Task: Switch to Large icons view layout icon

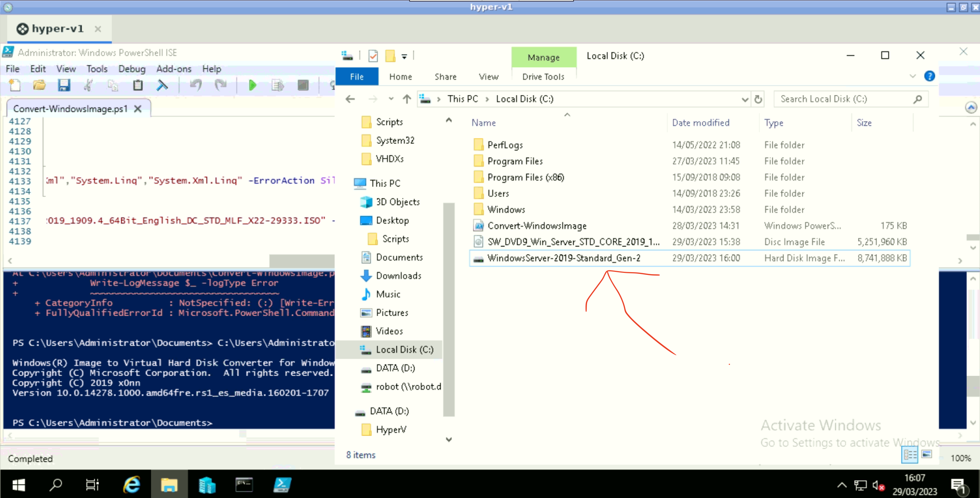Action: click(x=927, y=454)
